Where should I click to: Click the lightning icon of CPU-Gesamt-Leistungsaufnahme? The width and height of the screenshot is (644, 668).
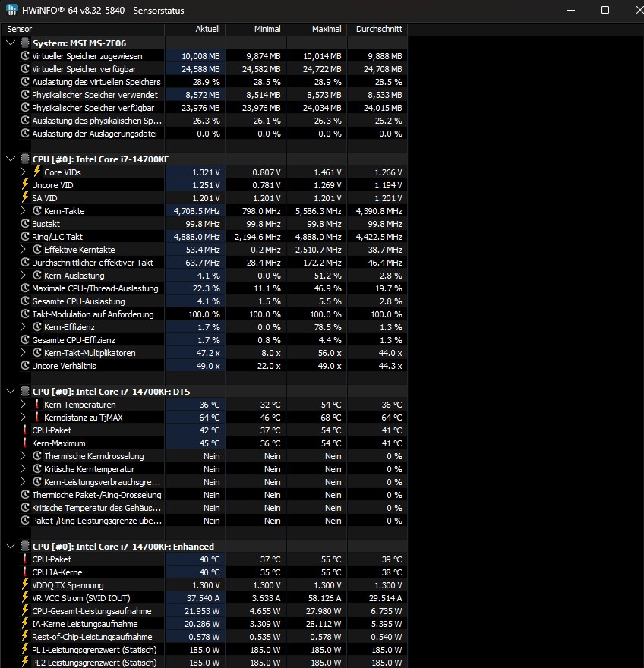[x=25, y=611]
